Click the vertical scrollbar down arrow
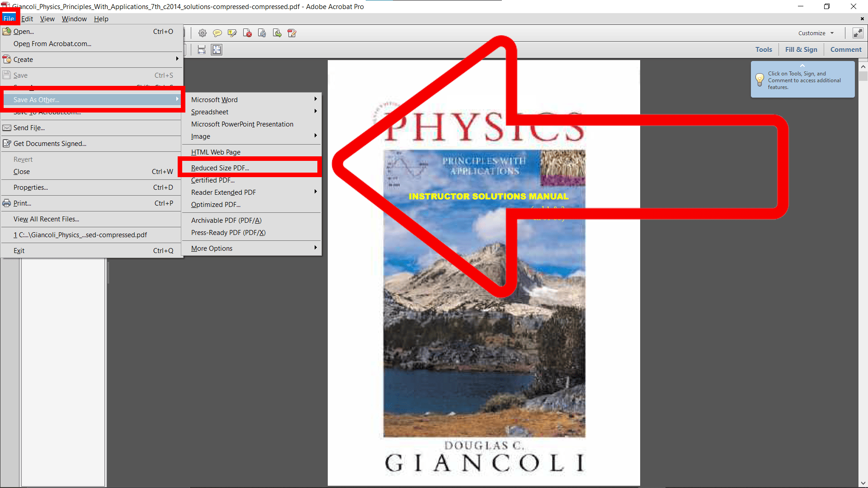Screen dimensions: 868x488 pyautogui.click(x=863, y=483)
